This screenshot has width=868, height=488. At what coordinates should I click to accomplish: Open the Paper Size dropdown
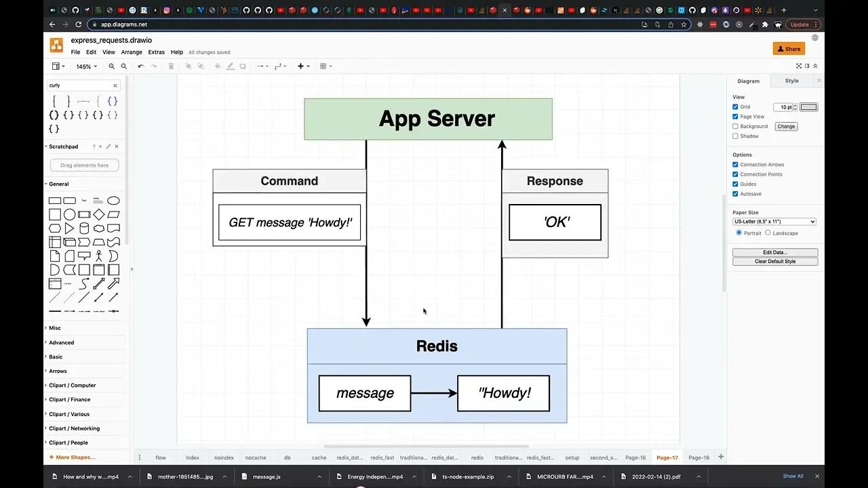pyautogui.click(x=774, y=221)
